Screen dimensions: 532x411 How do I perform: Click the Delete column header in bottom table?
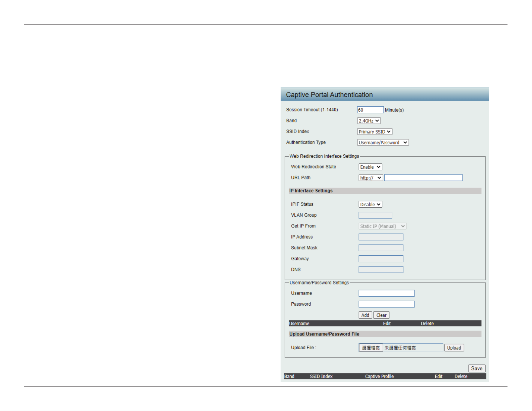(461, 376)
